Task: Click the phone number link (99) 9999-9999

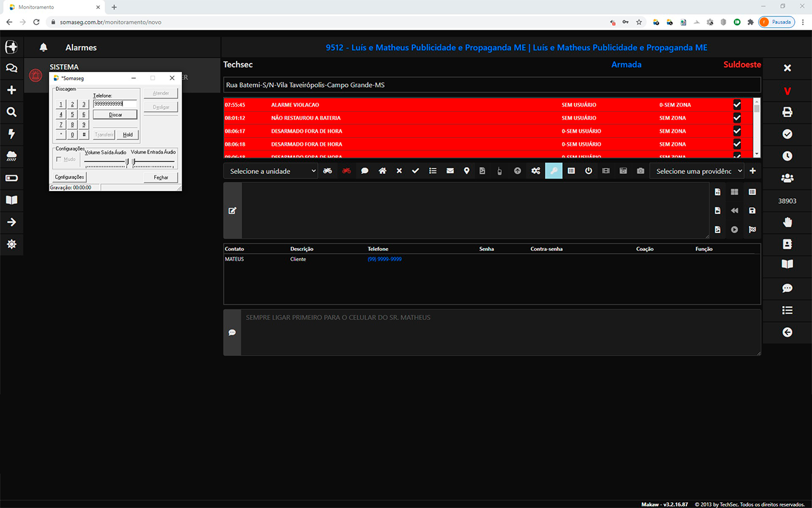Action: pyautogui.click(x=384, y=259)
